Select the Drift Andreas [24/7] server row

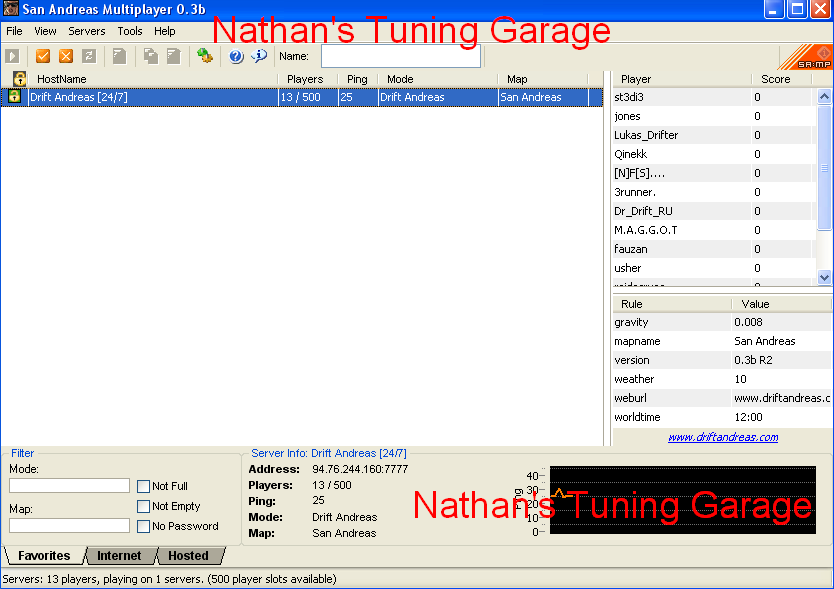click(x=302, y=97)
